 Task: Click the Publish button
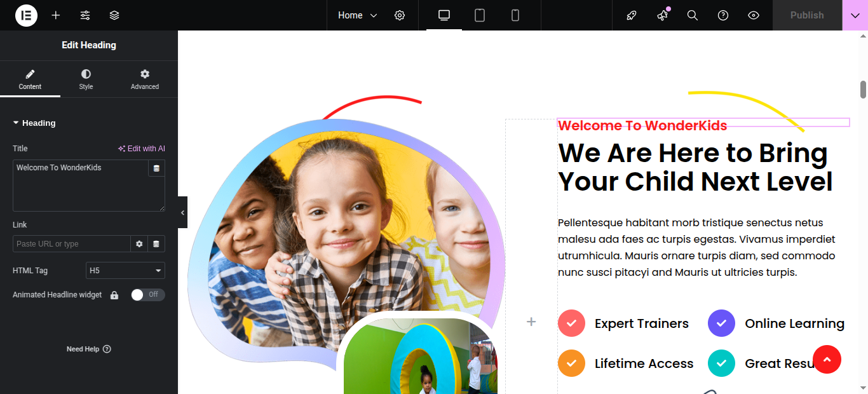click(x=807, y=15)
